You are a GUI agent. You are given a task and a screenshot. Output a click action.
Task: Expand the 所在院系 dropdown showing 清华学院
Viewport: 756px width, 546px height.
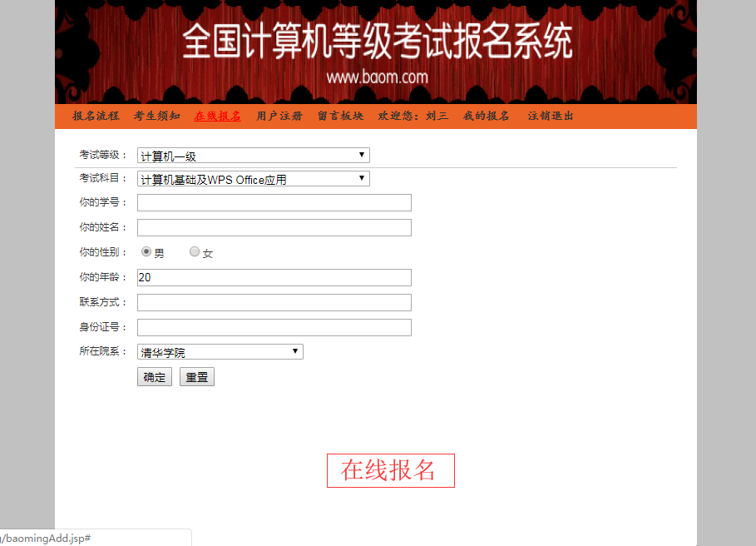pyautogui.click(x=220, y=351)
